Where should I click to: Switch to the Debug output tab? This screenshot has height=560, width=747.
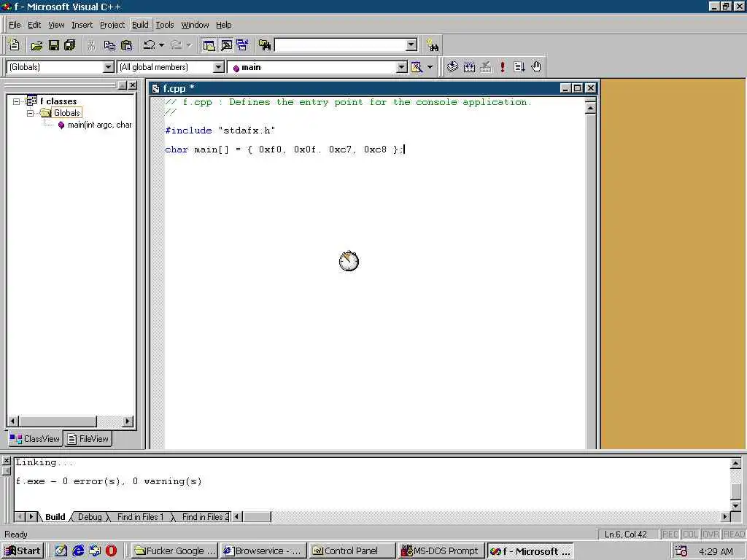coord(90,517)
